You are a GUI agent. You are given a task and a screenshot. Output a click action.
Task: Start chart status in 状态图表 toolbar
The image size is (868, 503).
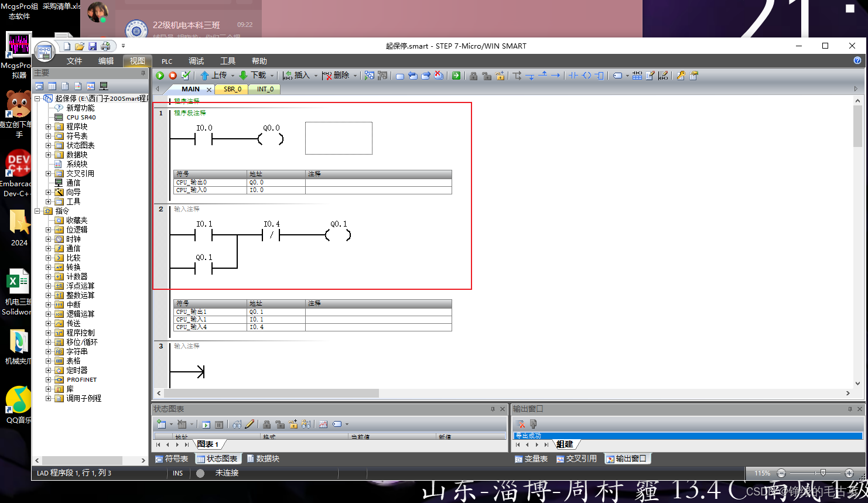(206, 425)
